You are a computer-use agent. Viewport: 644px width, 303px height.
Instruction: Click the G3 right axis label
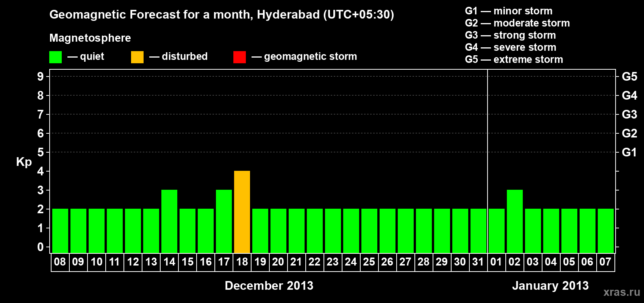[630, 114]
